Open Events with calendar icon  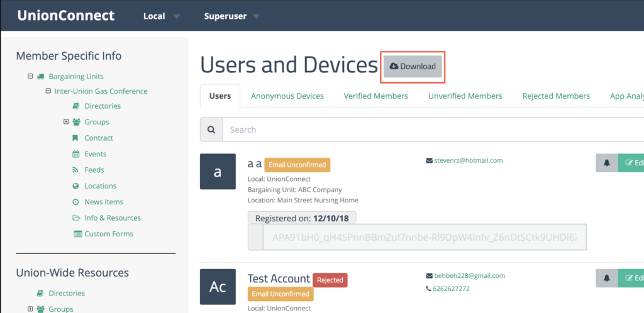[x=95, y=154]
